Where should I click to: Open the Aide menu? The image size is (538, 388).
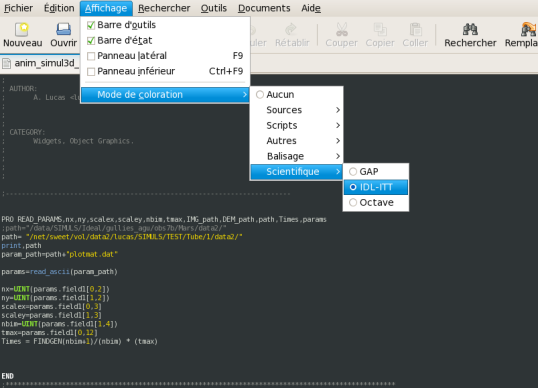coord(311,8)
